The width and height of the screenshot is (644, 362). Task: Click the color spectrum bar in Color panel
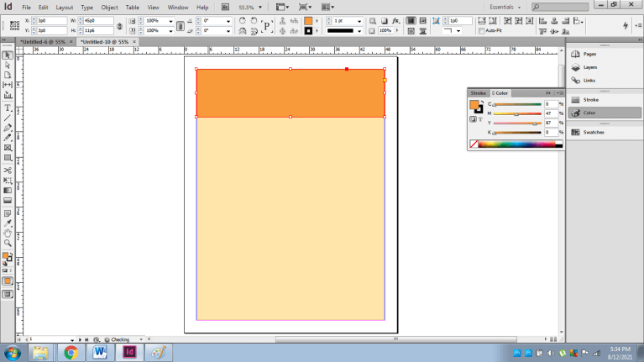tap(518, 144)
